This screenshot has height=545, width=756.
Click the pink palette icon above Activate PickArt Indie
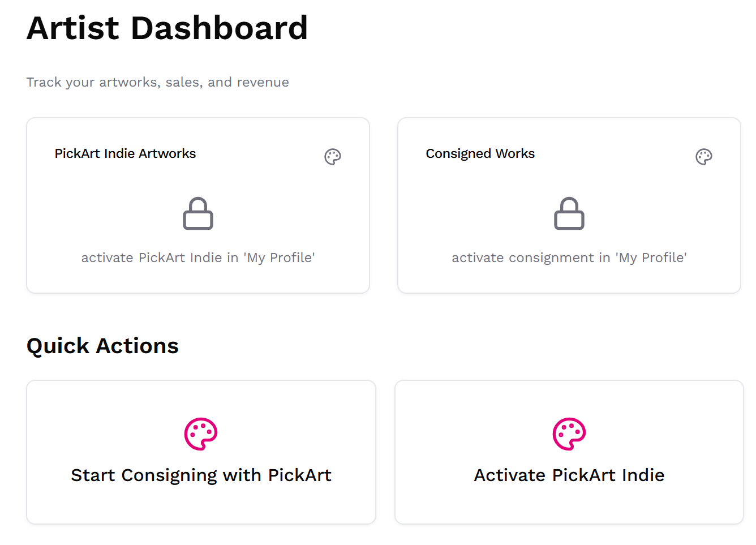pyautogui.click(x=569, y=434)
